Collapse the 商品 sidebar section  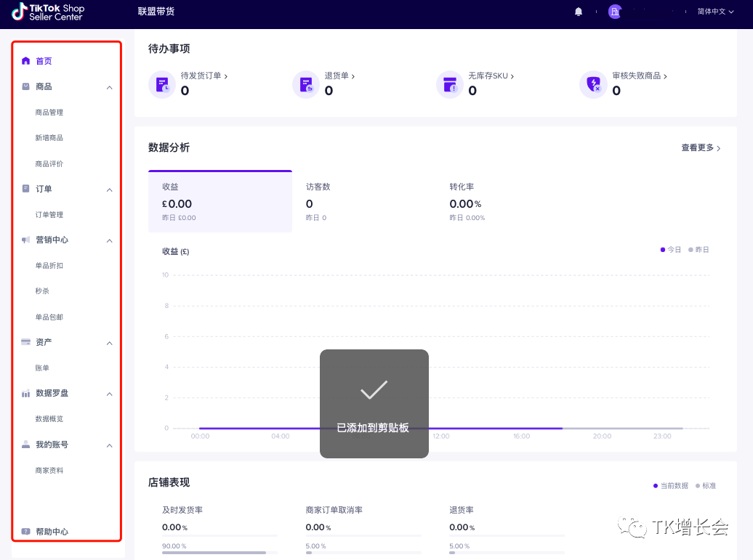click(109, 86)
